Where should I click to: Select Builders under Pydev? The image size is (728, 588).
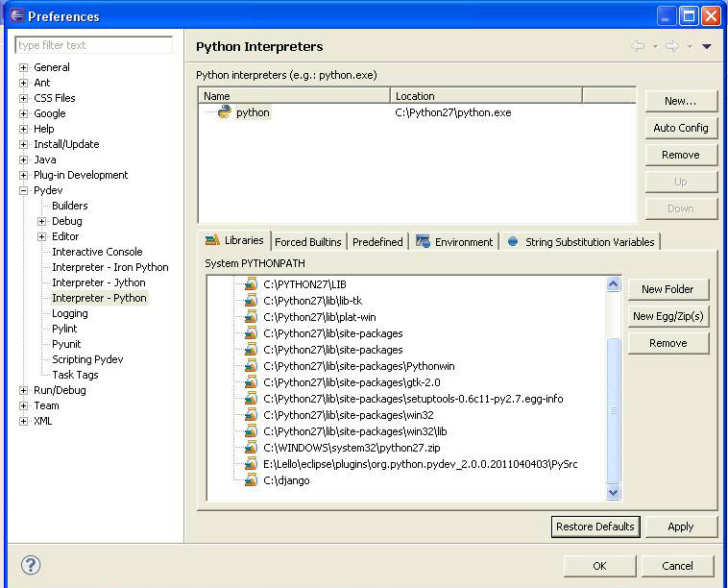click(70, 206)
